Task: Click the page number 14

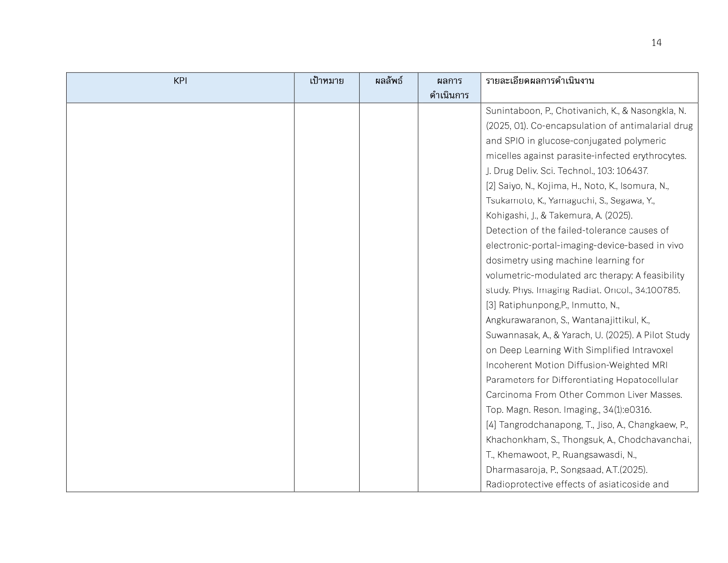Action: [x=656, y=43]
